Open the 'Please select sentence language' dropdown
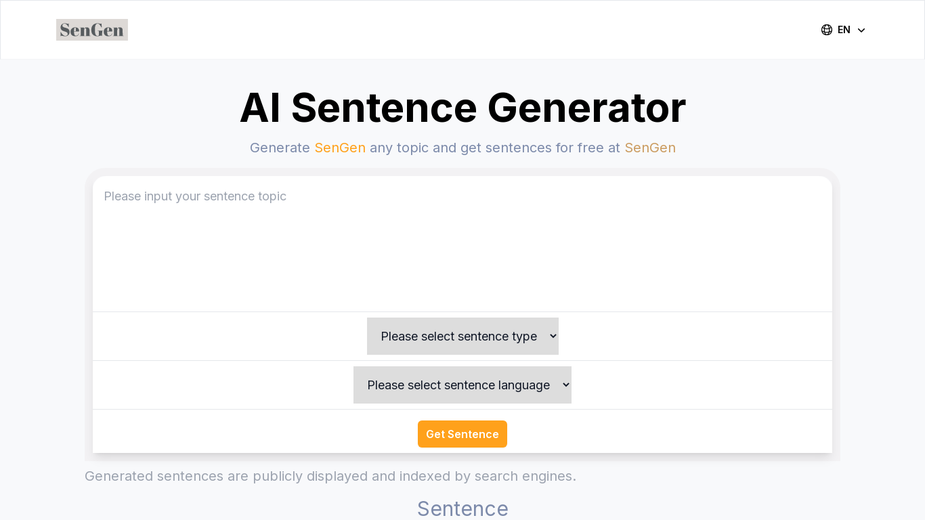 pyautogui.click(x=462, y=385)
